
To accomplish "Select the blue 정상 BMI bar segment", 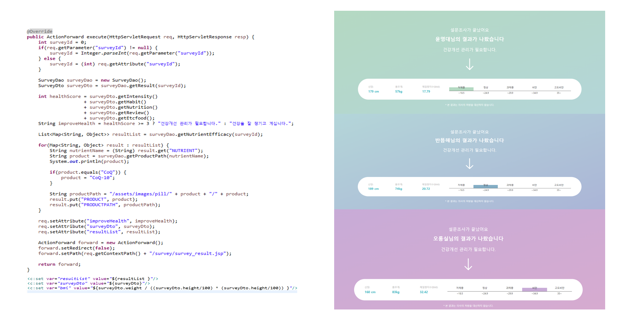I will coord(485,187).
